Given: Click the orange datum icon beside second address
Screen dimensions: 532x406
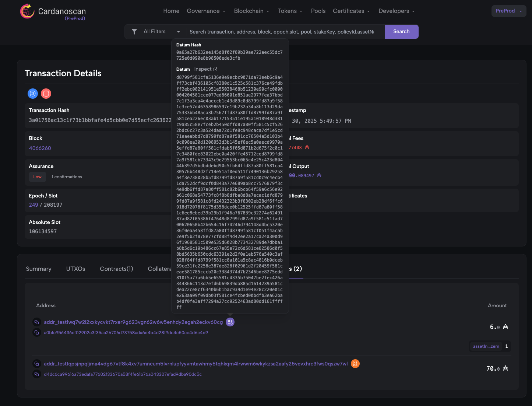Looking at the screenshot, I should click(355, 364).
